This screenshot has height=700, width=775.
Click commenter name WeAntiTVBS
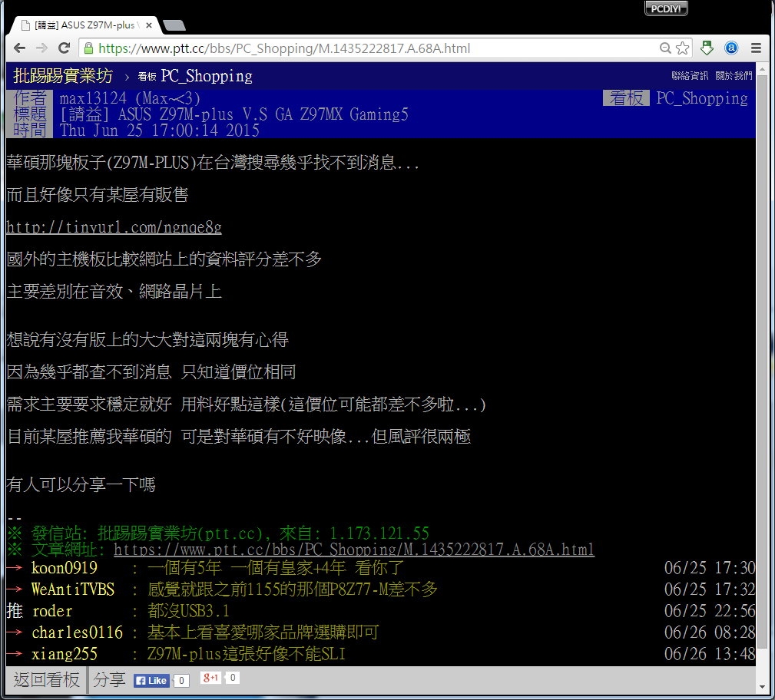coord(73,589)
